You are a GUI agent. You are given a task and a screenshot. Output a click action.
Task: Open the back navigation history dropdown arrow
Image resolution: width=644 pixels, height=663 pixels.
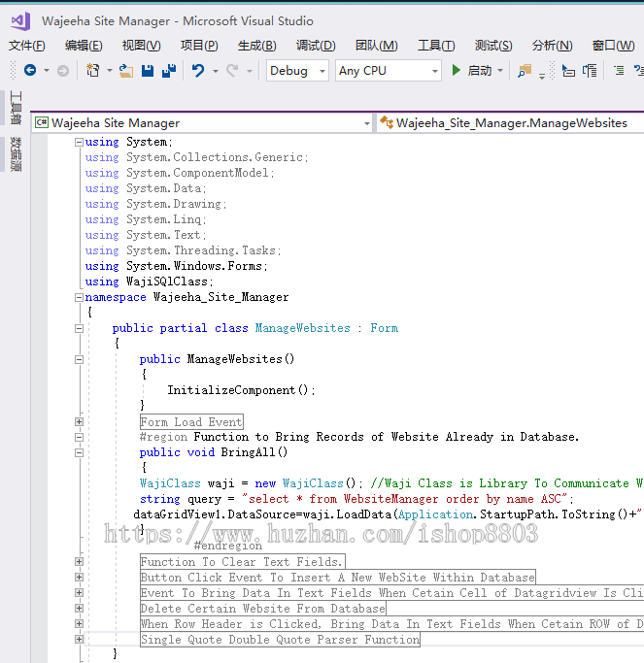[x=46, y=71]
